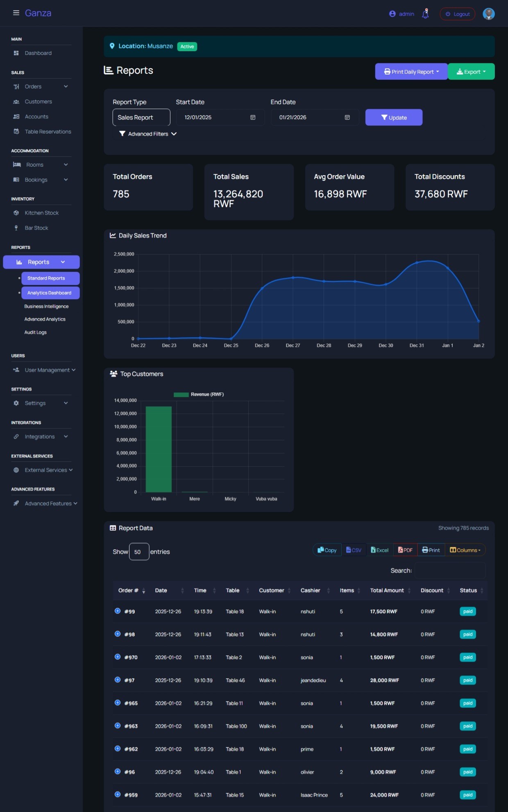Screen dimensions: 508x812
Task: Open Print Daily Report dropdown
Action: [x=411, y=72]
